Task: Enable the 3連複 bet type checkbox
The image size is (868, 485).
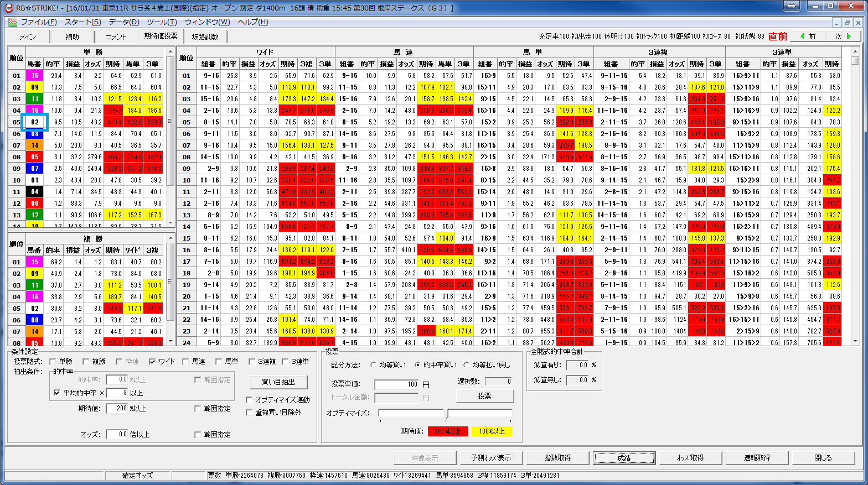Action: tap(252, 362)
